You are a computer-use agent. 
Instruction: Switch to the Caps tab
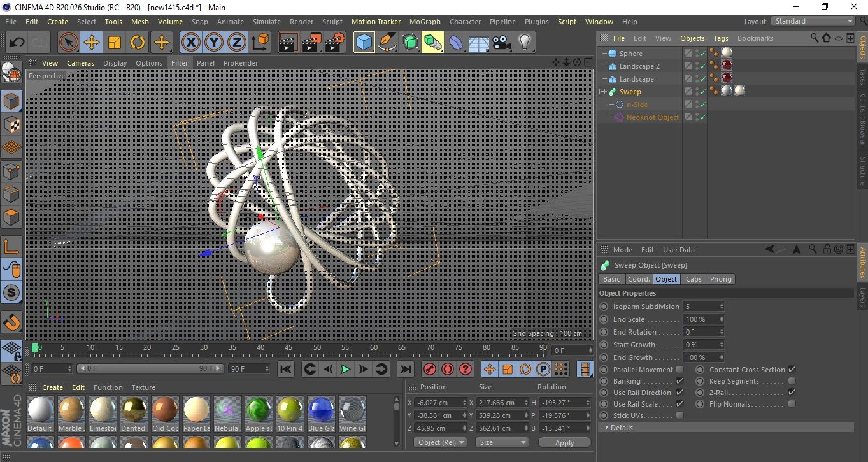click(694, 279)
